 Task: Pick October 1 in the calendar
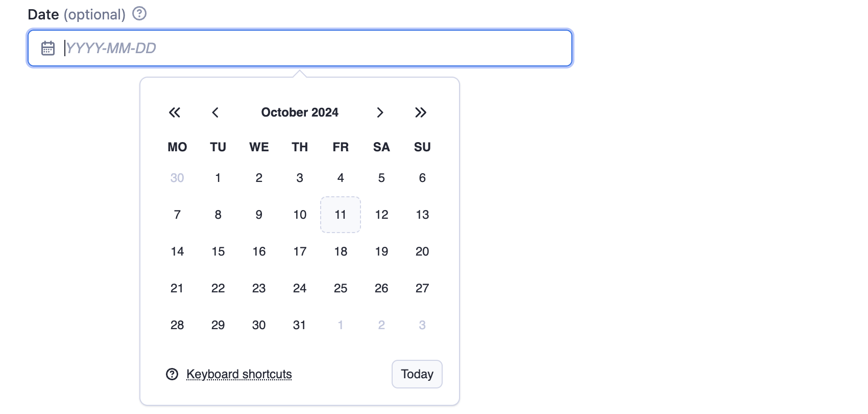[218, 178]
